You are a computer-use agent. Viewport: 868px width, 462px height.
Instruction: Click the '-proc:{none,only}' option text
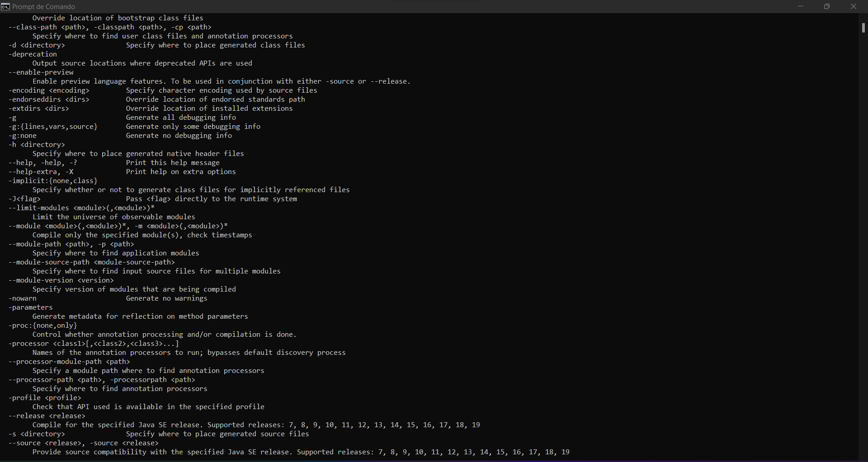click(x=43, y=325)
